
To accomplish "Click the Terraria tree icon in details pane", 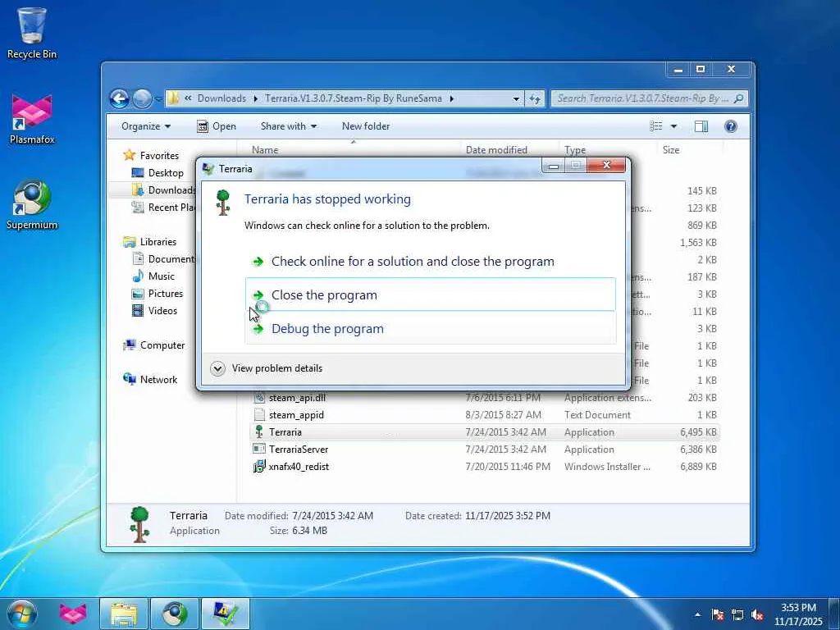I will (x=139, y=524).
